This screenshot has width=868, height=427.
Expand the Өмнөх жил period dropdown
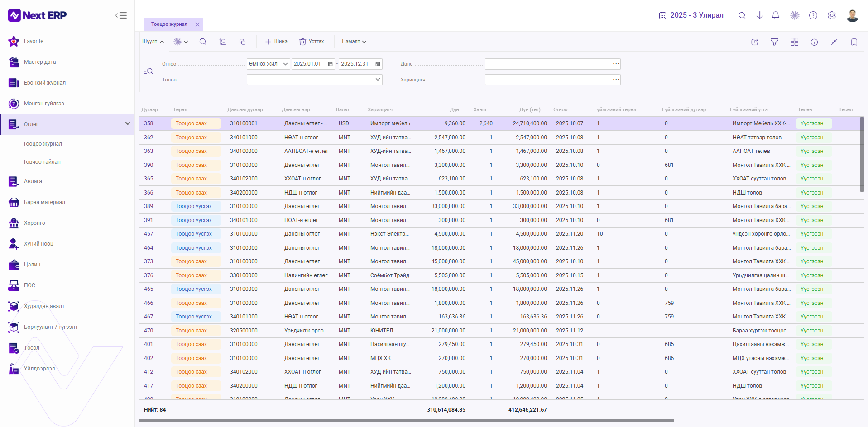pyautogui.click(x=269, y=64)
